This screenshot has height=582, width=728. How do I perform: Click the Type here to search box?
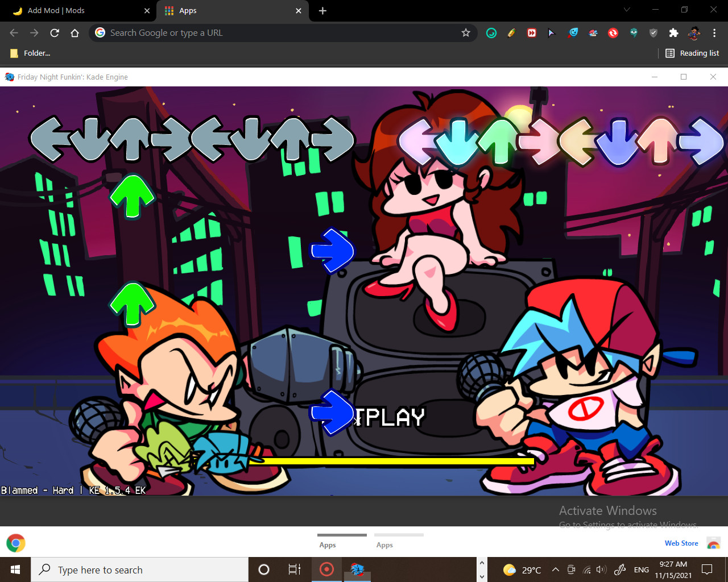tap(139, 569)
